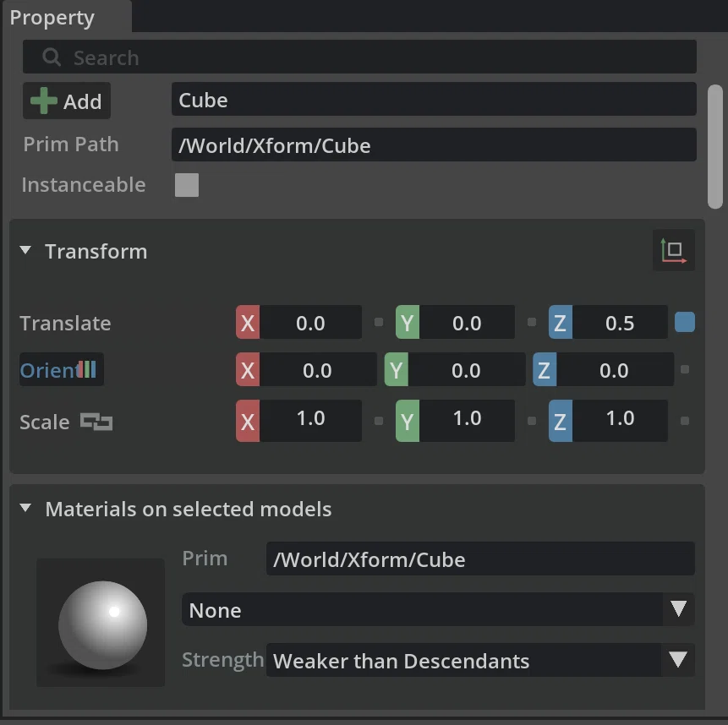Toggle the Orient rotation mode label
Image resolution: width=728 pixels, height=725 pixels.
point(61,370)
